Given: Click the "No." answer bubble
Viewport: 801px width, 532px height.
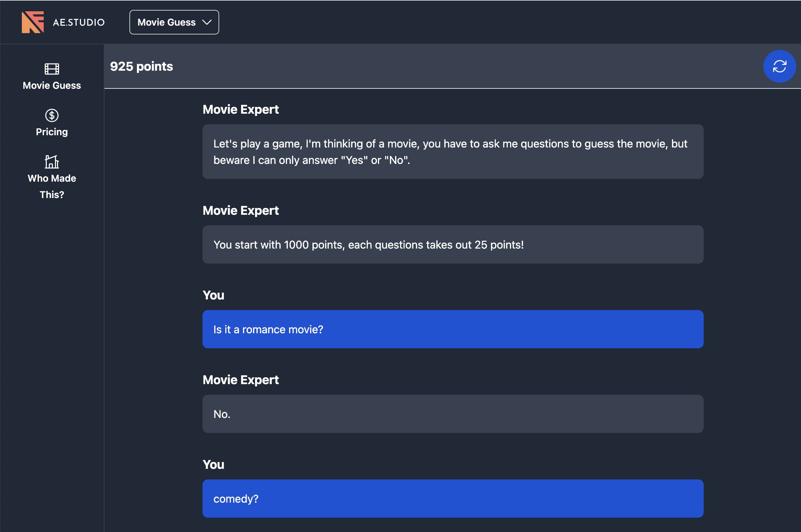Looking at the screenshot, I should 453,414.
